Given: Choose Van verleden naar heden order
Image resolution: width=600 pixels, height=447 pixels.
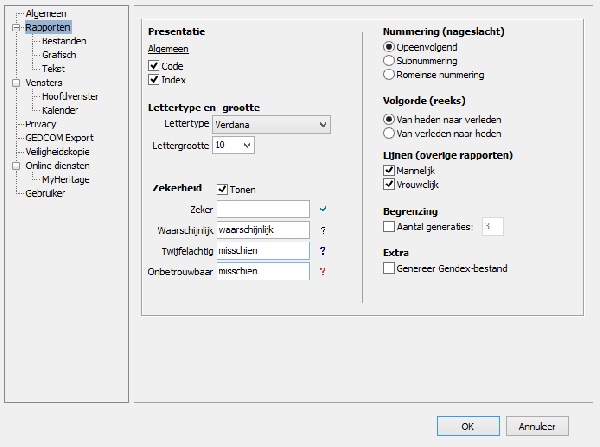Looking at the screenshot, I should [x=389, y=132].
